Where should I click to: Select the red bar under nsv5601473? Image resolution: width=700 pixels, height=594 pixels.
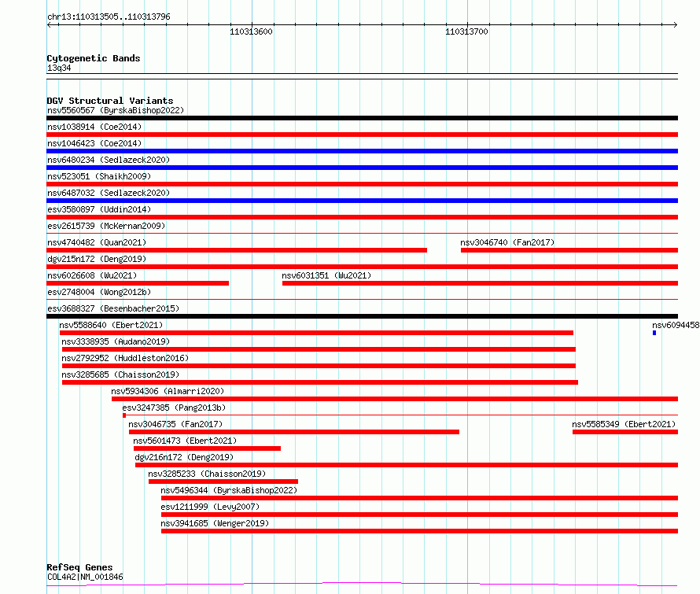pyautogui.click(x=207, y=449)
